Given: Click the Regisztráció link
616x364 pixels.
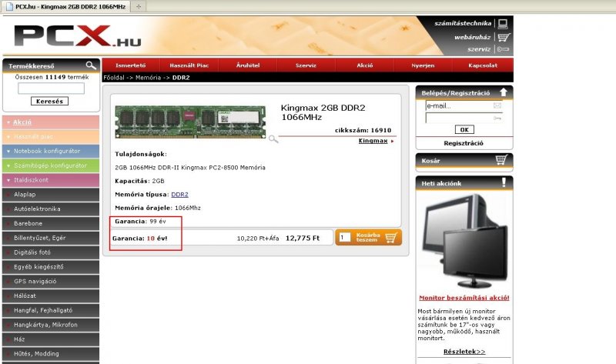Looking at the screenshot, I should pyautogui.click(x=464, y=143).
